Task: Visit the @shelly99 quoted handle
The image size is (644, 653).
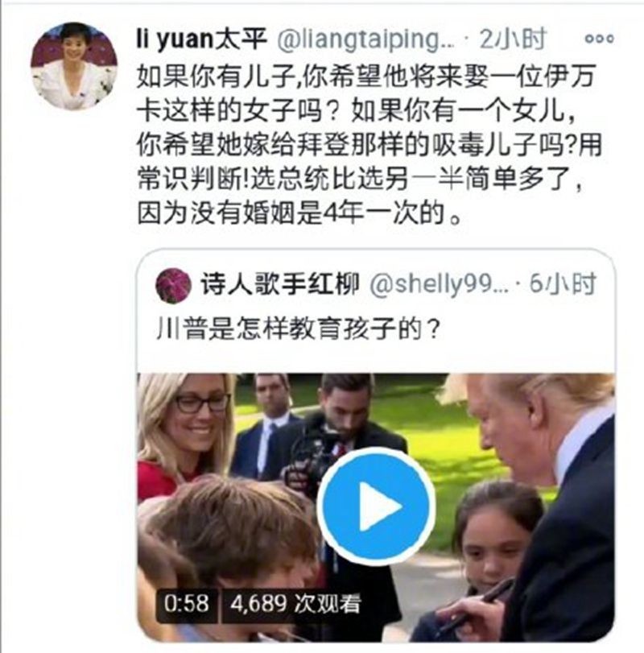Action: (440, 285)
